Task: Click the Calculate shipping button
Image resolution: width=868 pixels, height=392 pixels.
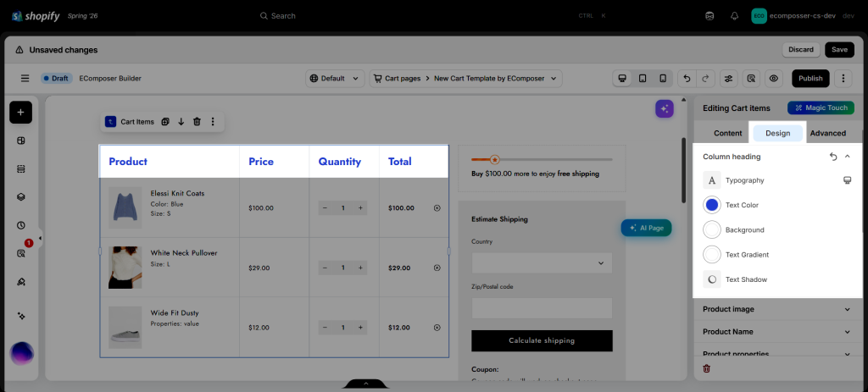Action: click(x=542, y=340)
